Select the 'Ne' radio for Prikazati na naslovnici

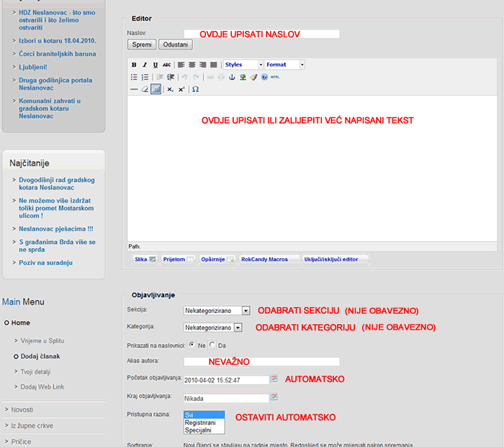192,345
